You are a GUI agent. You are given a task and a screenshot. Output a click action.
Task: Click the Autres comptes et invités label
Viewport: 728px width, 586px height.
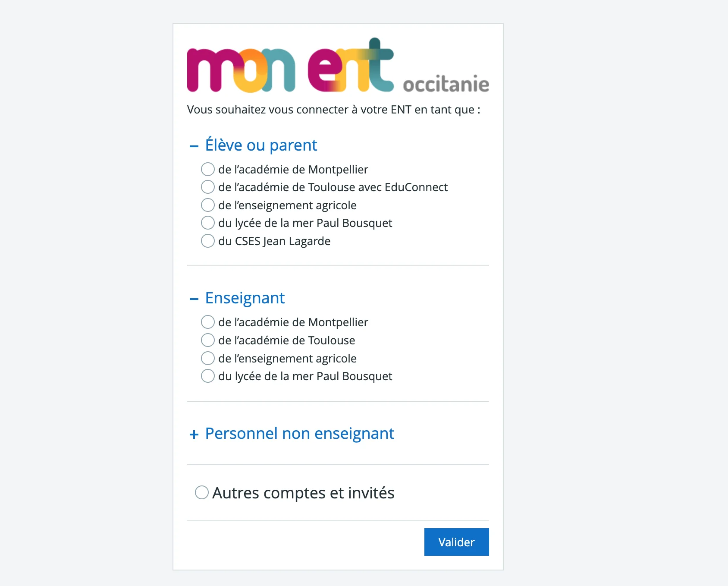pyautogui.click(x=303, y=493)
